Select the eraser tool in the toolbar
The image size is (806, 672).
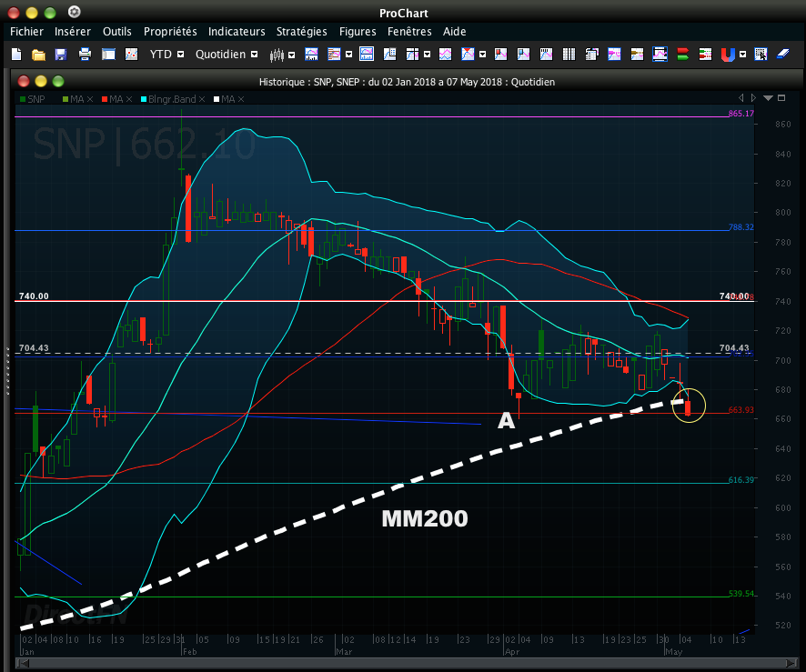pyautogui.click(x=783, y=54)
